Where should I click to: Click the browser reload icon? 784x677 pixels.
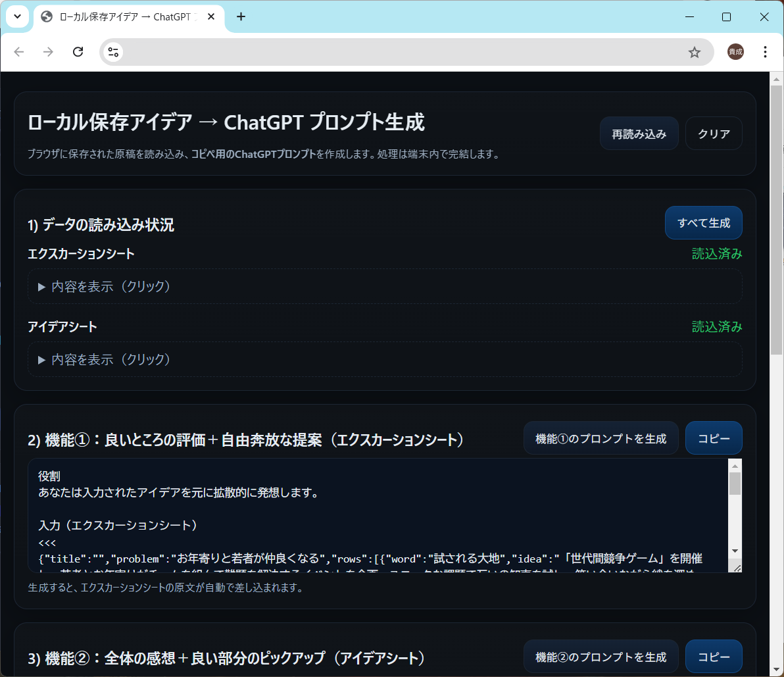coord(78,52)
